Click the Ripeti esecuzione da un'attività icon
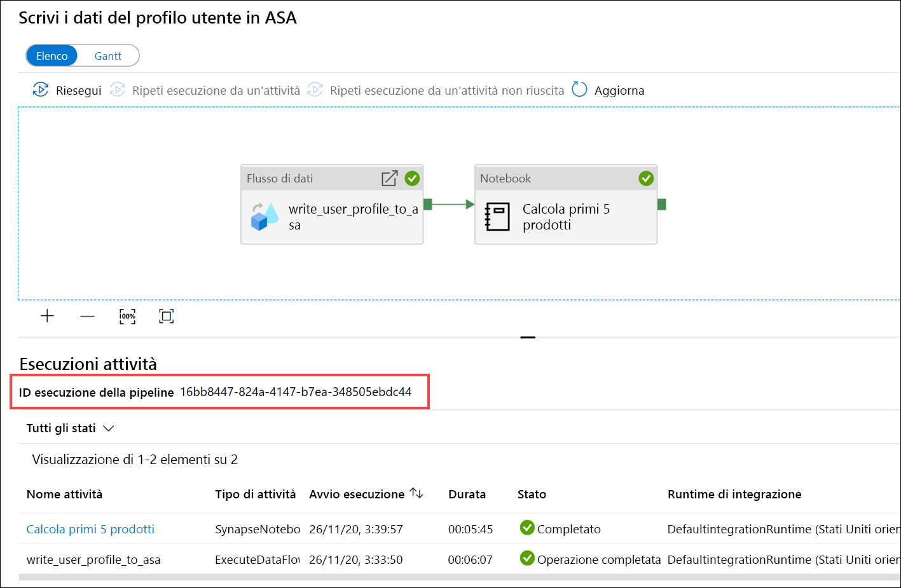901x588 pixels. click(x=118, y=90)
